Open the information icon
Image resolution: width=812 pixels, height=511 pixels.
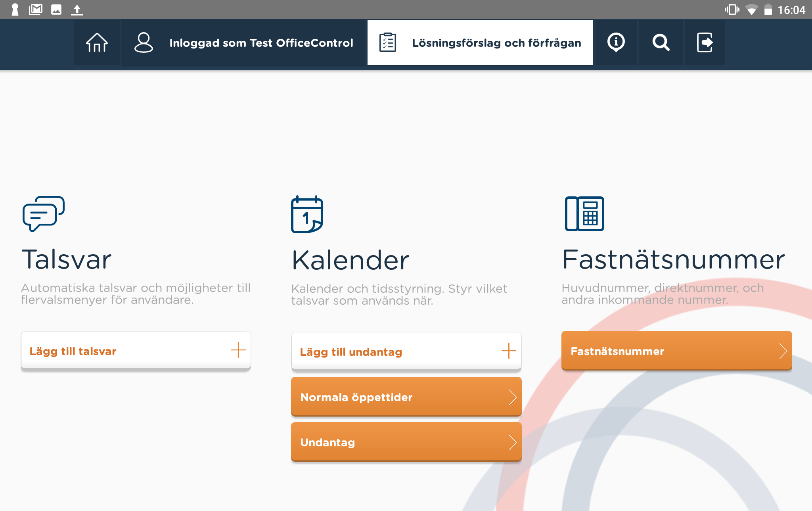(616, 42)
